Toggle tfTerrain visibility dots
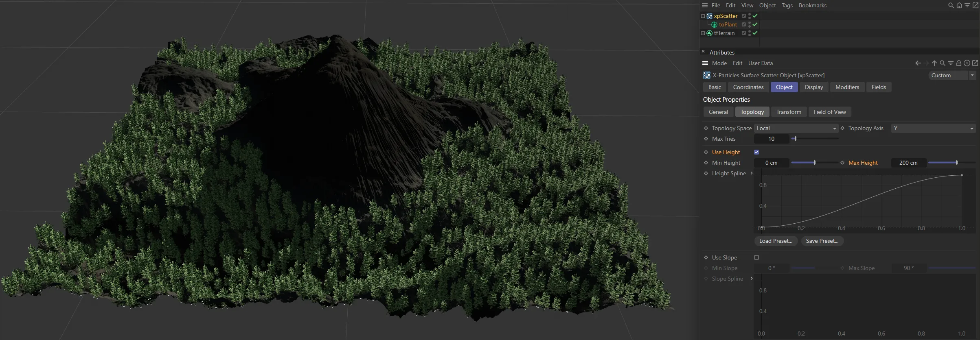 click(750, 33)
